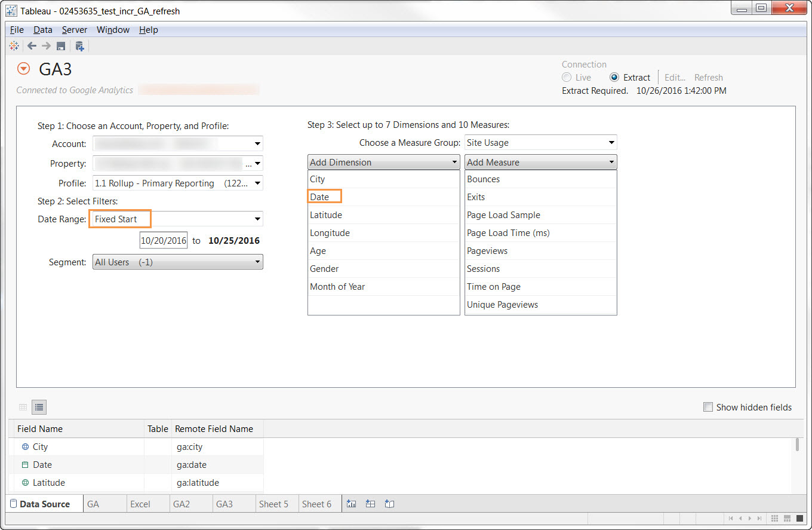Screen dimensions: 812x530
Task: Go to previous sheet tab navigation arrow
Action: (x=740, y=518)
